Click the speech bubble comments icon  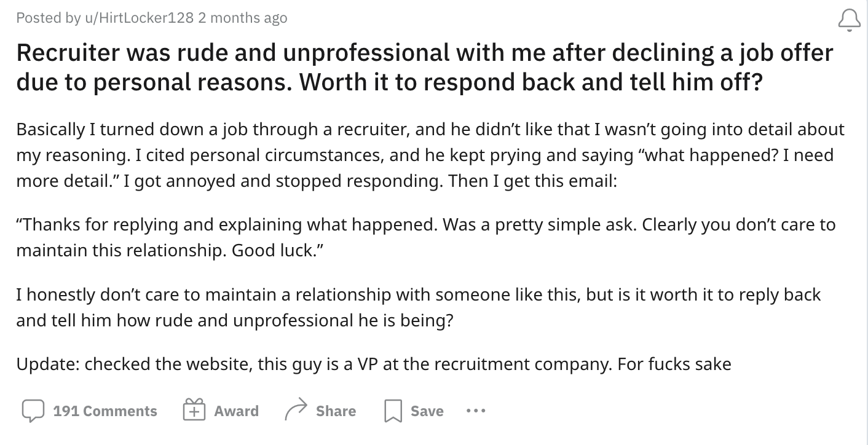(x=32, y=411)
